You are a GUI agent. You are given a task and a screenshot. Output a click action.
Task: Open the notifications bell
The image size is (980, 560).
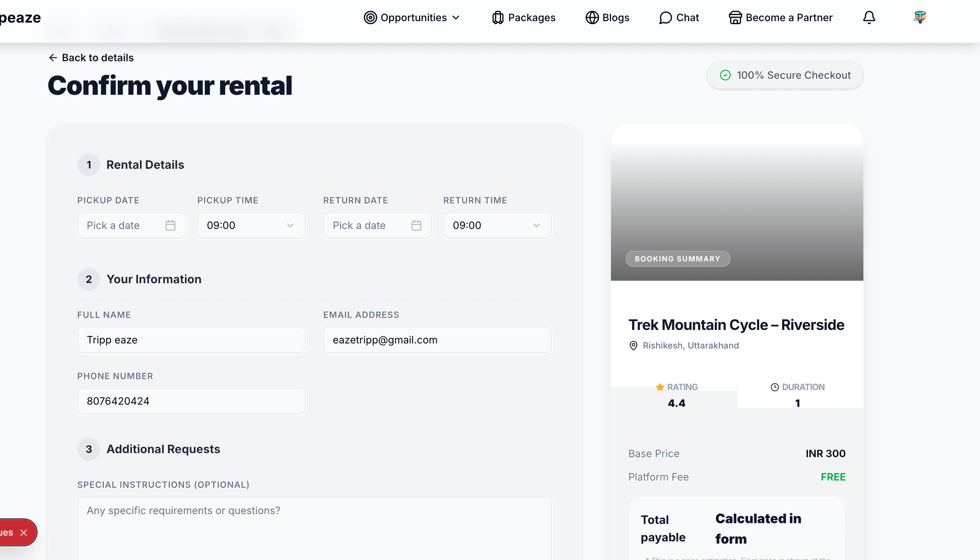[869, 17]
